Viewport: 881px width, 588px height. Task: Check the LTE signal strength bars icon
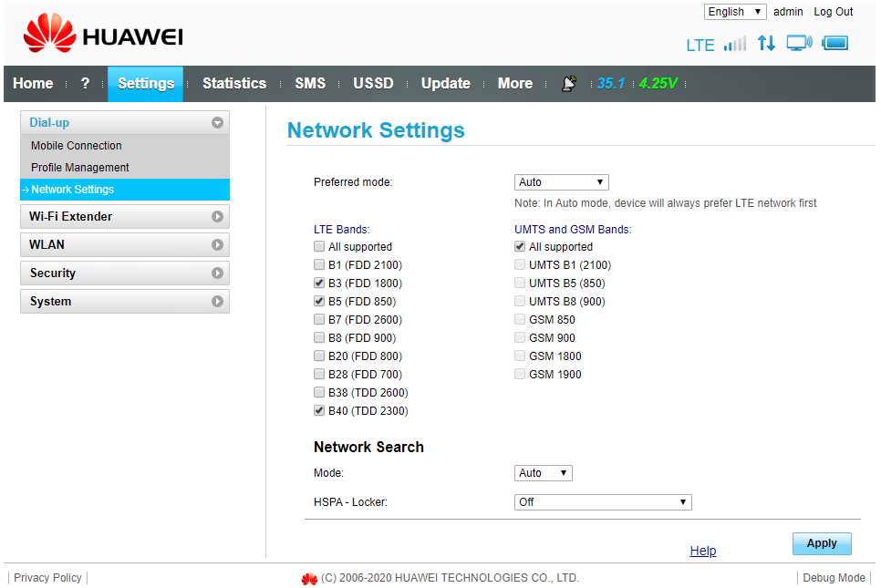pyautogui.click(x=735, y=43)
